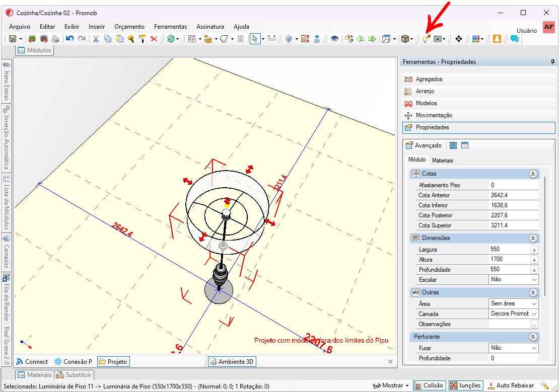The height and width of the screenshot is (392, 560).
Task: Open the Ferramentas menu
Action: point(170,27)
